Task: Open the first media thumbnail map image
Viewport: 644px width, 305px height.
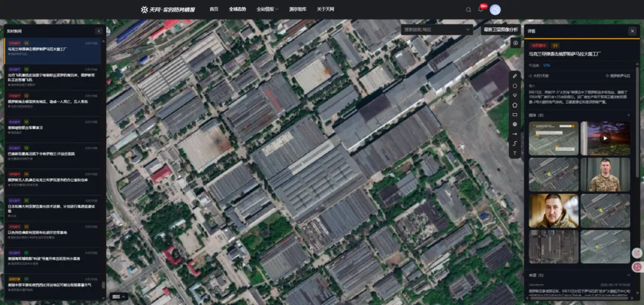Action: (553, 138)
